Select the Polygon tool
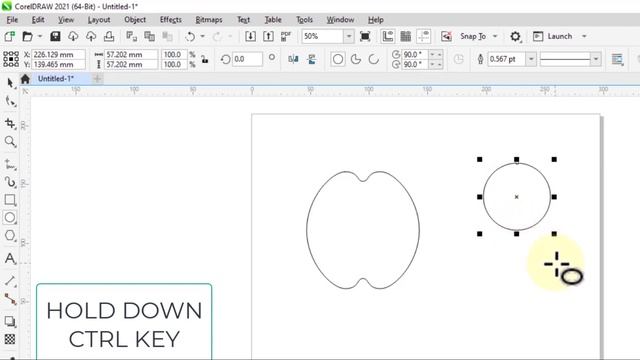Viewport: 640px width, 360px height. pos(10,236)
